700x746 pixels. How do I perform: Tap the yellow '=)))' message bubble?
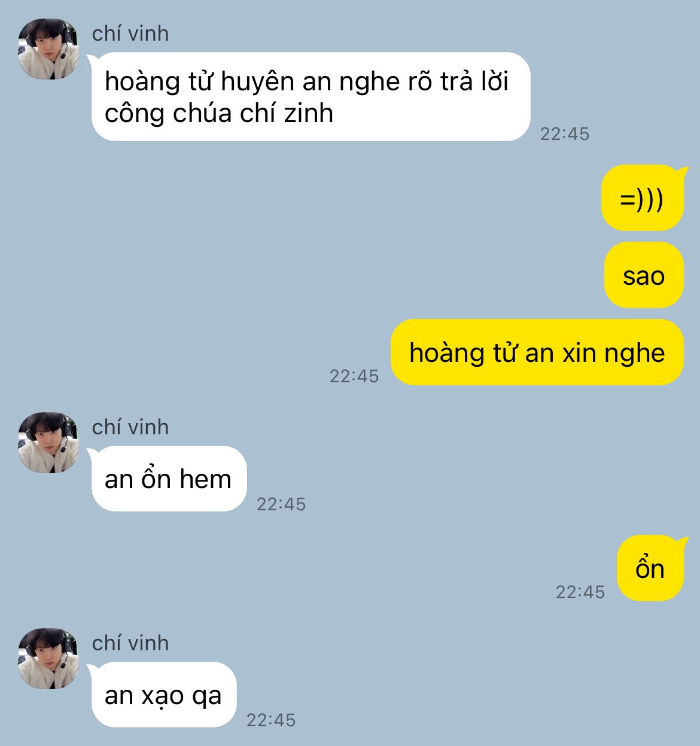pyautogui.click(x=642, y=198)
